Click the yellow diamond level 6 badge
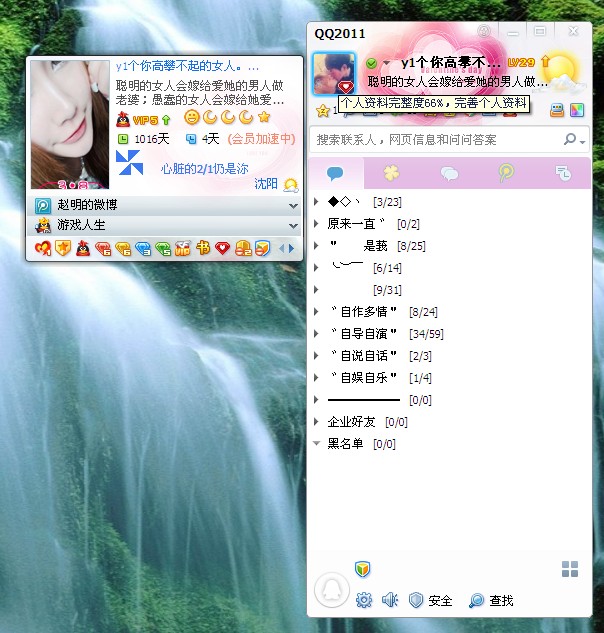The width and height of the screenshot is (604, 633). [123, 249]
